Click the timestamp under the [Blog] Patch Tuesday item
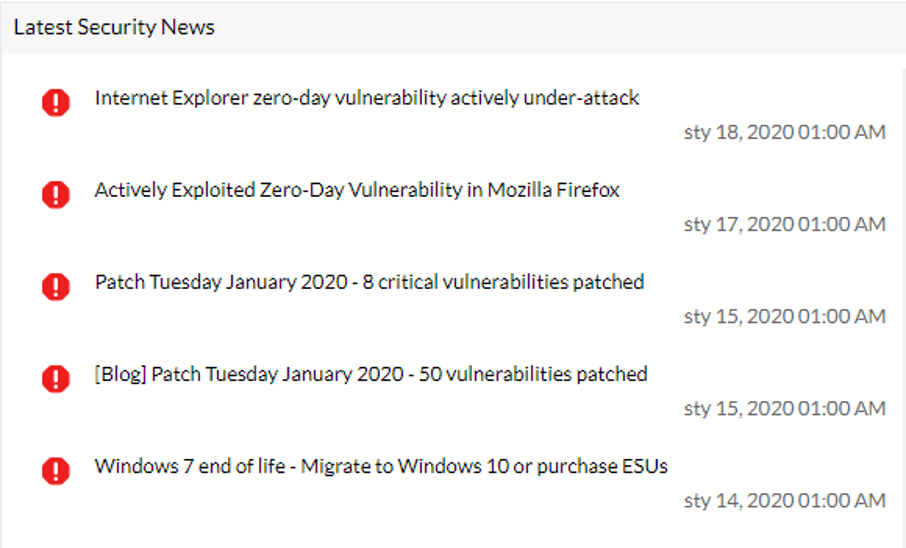 point(784,408)
